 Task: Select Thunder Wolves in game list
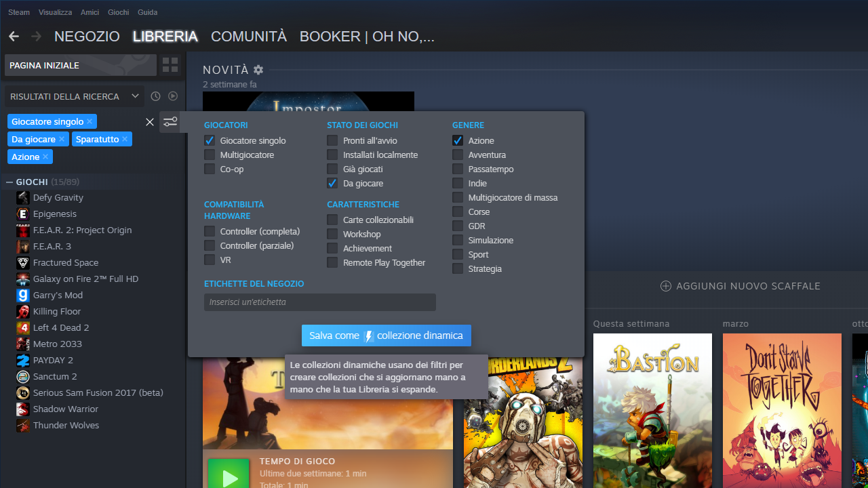(x=66, y=426)
